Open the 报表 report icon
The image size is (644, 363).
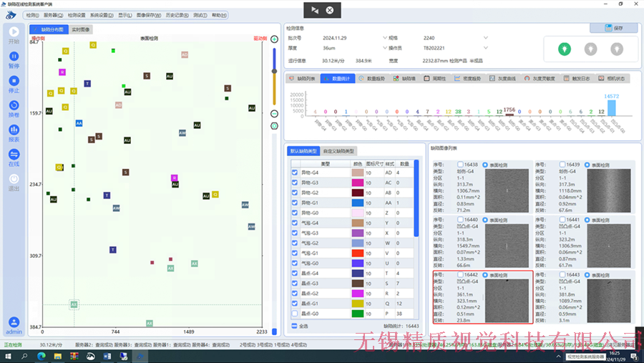coord(14,130)
